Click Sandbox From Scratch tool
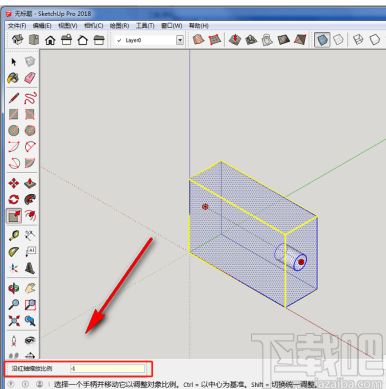This screenshot has height=389, width=386. 215,40
